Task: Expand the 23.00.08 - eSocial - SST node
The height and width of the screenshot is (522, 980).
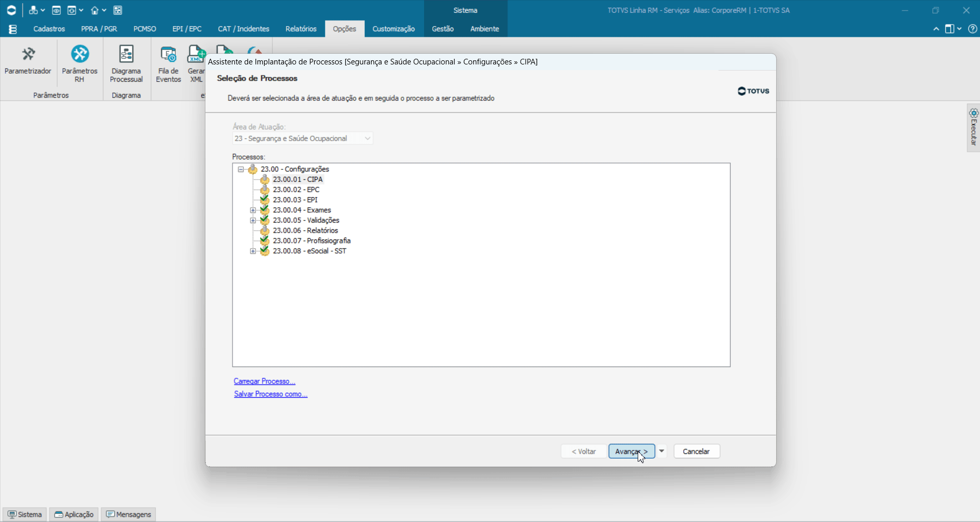Action: [253, 251]
